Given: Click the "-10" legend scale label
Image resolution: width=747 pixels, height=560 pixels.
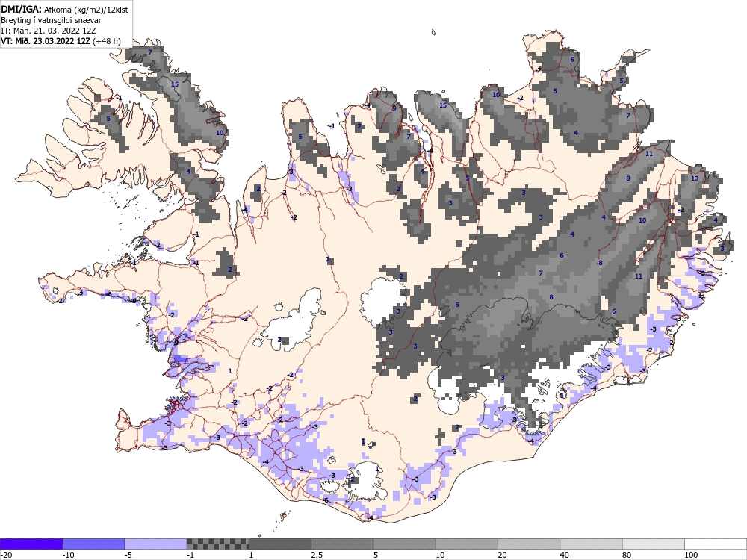Looking at the screenshot, I should click(x=68, y=555).
